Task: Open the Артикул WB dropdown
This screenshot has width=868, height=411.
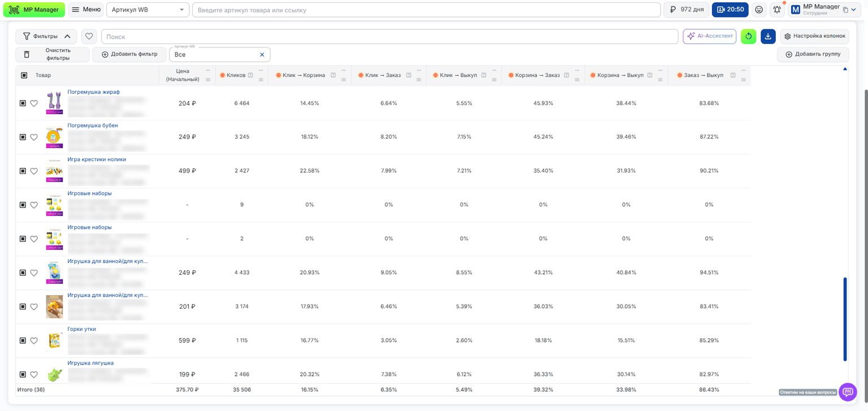Action: tap(148, 10)
